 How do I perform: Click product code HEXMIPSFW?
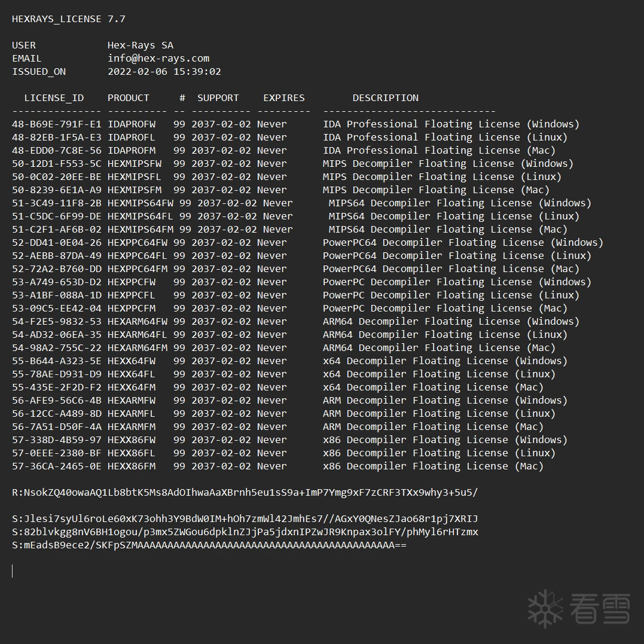click(x=135, y=163)
